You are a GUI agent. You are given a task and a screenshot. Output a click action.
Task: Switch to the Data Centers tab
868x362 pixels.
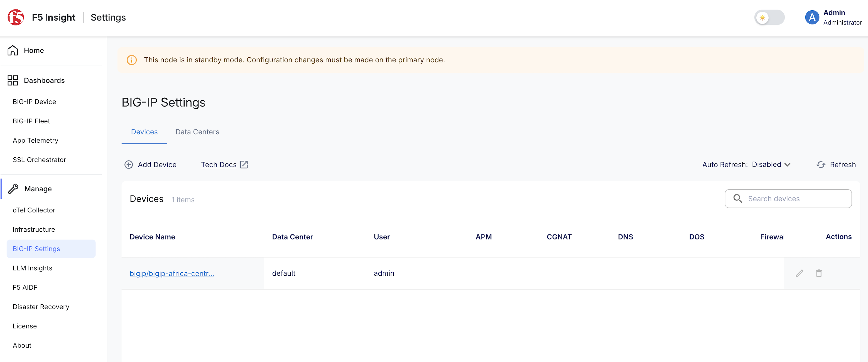[197, 132]
